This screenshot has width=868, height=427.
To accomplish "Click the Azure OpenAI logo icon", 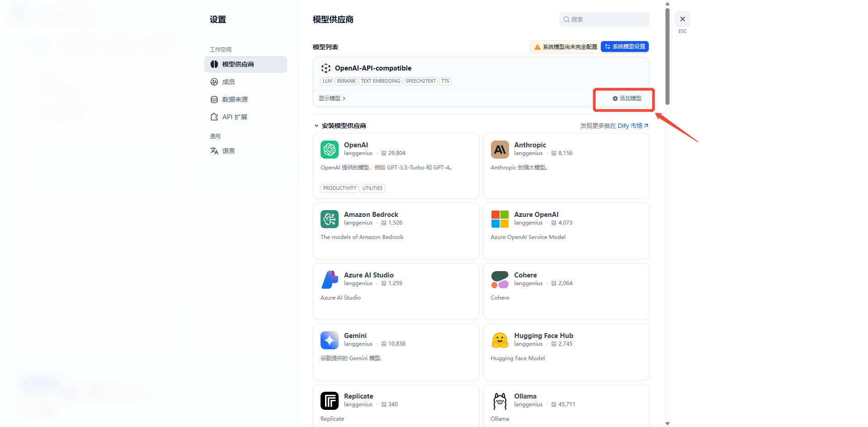I will (x=500, y=219).
